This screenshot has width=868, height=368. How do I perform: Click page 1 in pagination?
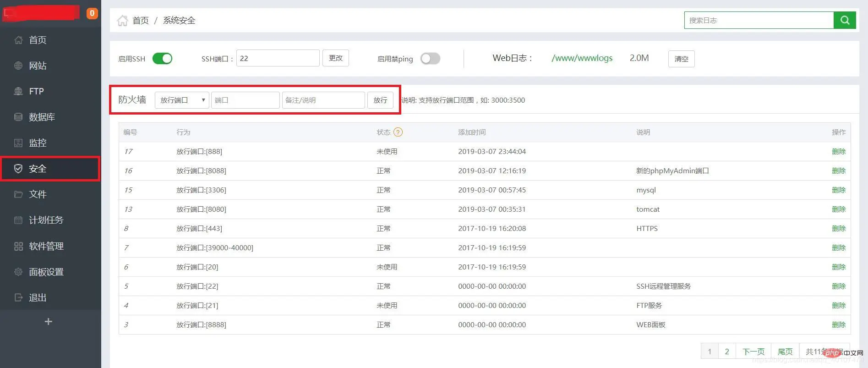(710, 352)
